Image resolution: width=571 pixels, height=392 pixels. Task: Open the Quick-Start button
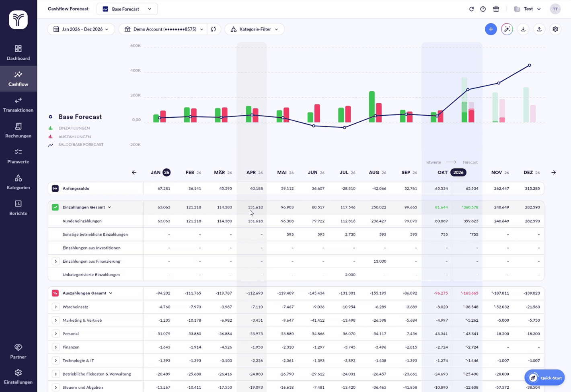pyautogui.click(x=544, y=378)
